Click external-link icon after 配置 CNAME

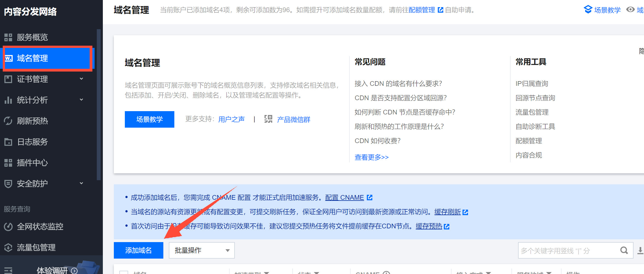(370, 198)
